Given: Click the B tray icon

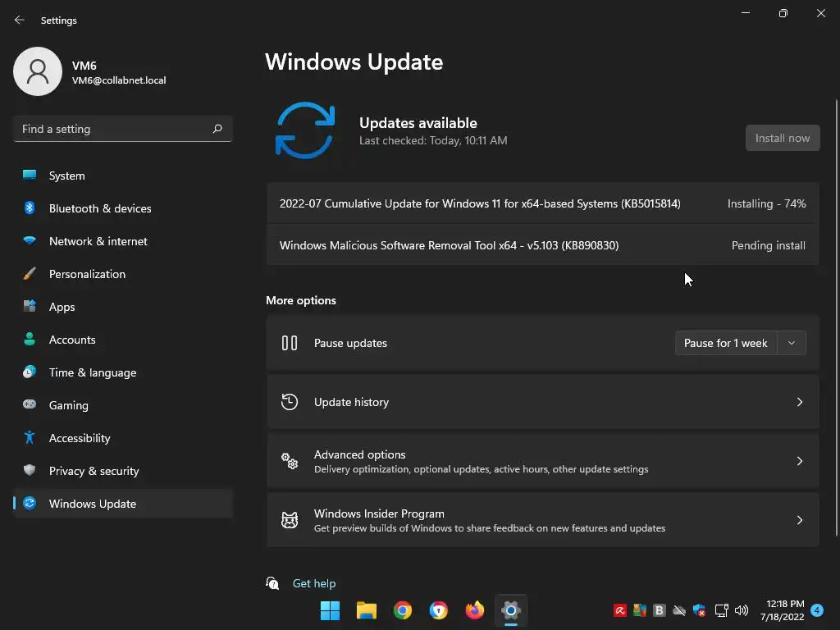Looking at the screenshot, I should tap(659, 610).
